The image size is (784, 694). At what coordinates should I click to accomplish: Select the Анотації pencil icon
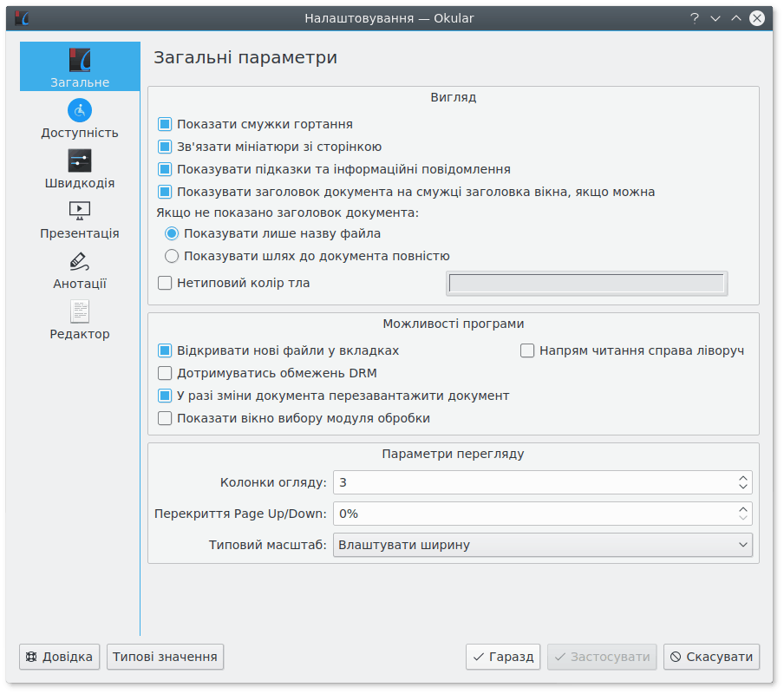pyautogui.click(x=80, y=261)
